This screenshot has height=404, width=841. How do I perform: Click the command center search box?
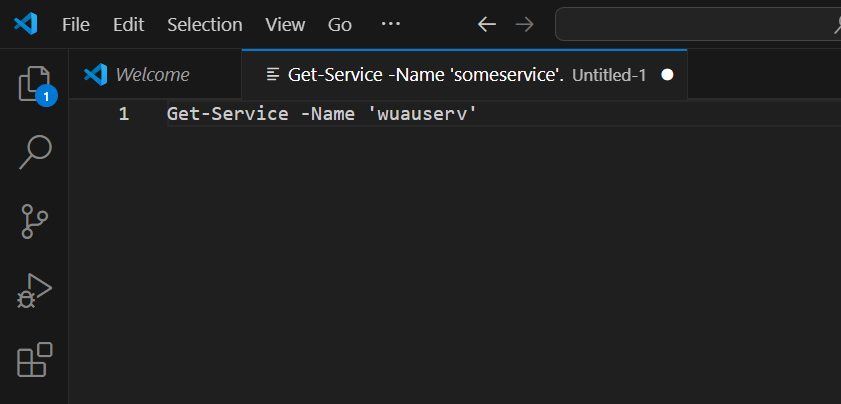698,24
